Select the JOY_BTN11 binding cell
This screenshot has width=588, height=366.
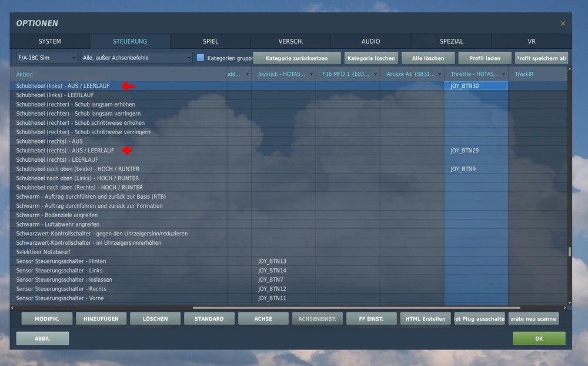point(283,298)
